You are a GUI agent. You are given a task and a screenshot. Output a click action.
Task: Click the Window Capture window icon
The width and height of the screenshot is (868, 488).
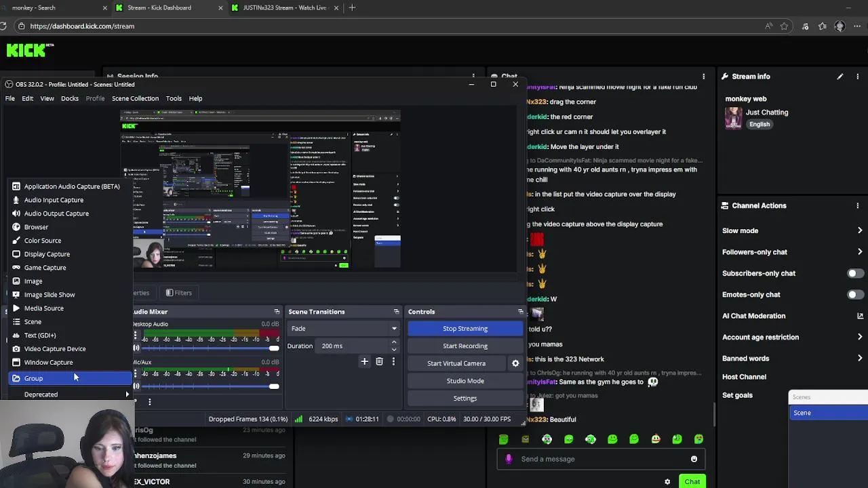click(x=16, y=363)
